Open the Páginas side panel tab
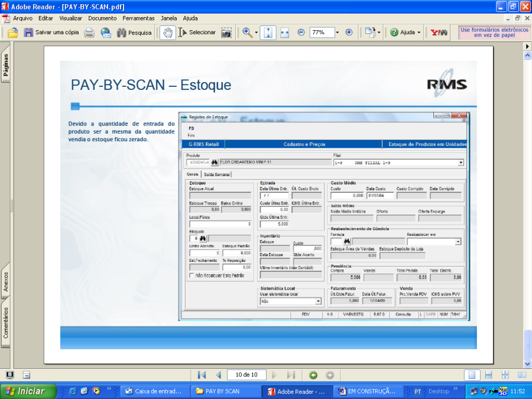The image size is (532, 399). [6, 64]
